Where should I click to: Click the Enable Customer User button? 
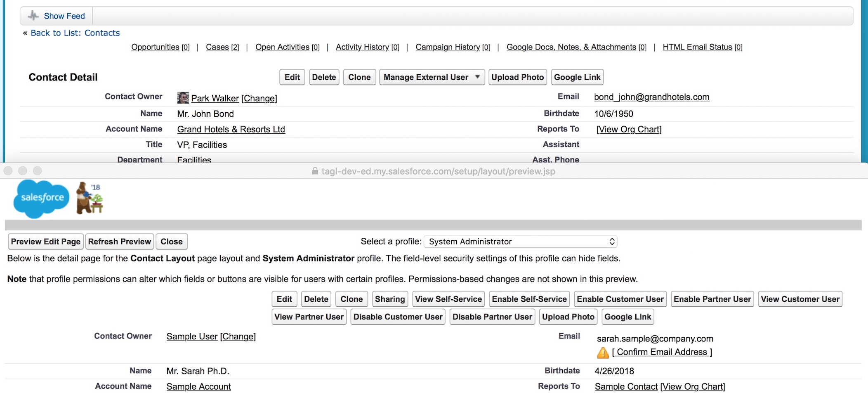620,299
